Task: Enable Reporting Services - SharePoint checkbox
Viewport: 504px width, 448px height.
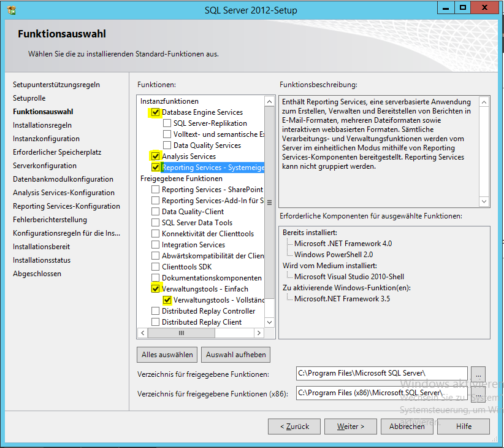Action: pyautogui.click(x=156, y=190)
